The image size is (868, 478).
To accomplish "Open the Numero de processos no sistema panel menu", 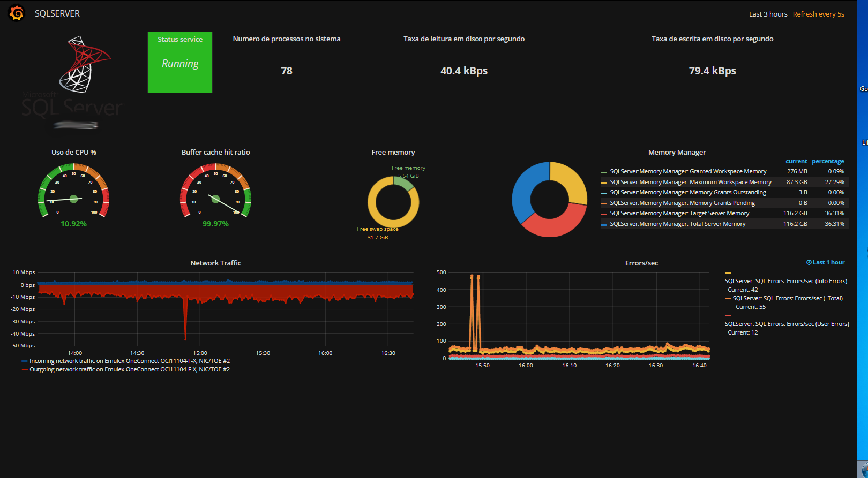I will (287, 39).
